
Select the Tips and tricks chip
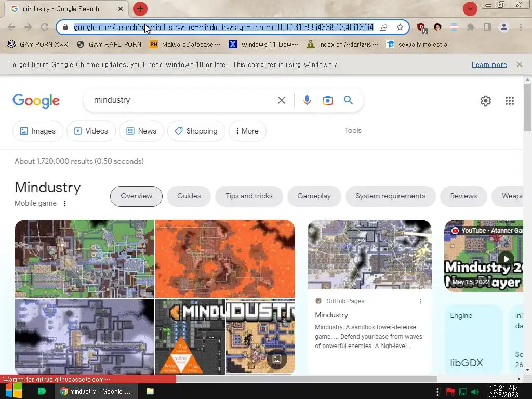point(249,196)
